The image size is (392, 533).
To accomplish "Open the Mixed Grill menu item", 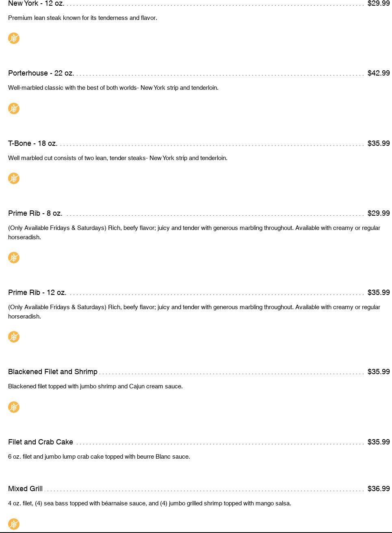I will point(25,489).
